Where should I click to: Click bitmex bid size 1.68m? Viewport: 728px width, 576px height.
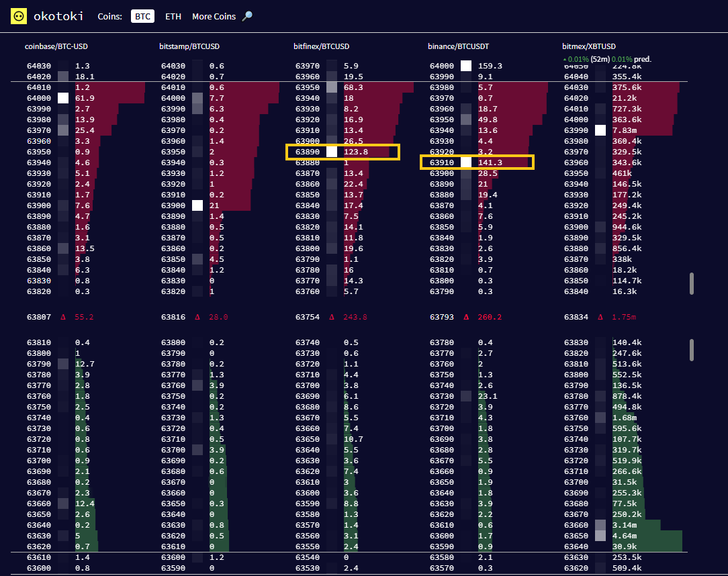tap(625, 418)
